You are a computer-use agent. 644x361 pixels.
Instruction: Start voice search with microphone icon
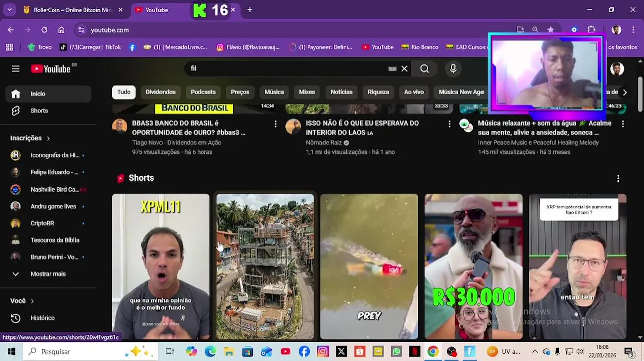[x=453, y=69]
